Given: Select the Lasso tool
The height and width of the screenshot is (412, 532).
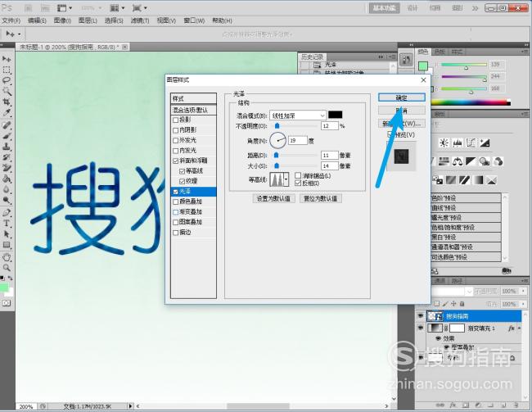Looking at the screenshot, I should click(x=7, y=81).
